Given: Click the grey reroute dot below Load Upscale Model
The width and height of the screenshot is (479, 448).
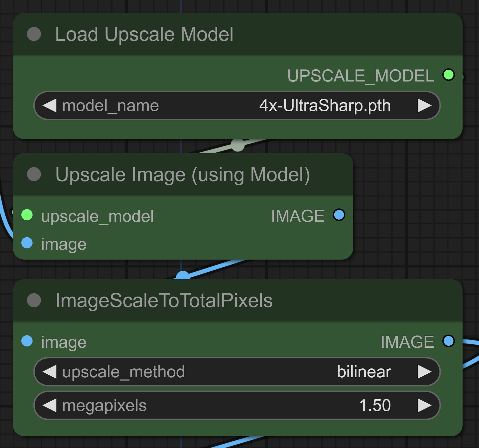Looking at the screenshot, I should click(x=238, y=145).
